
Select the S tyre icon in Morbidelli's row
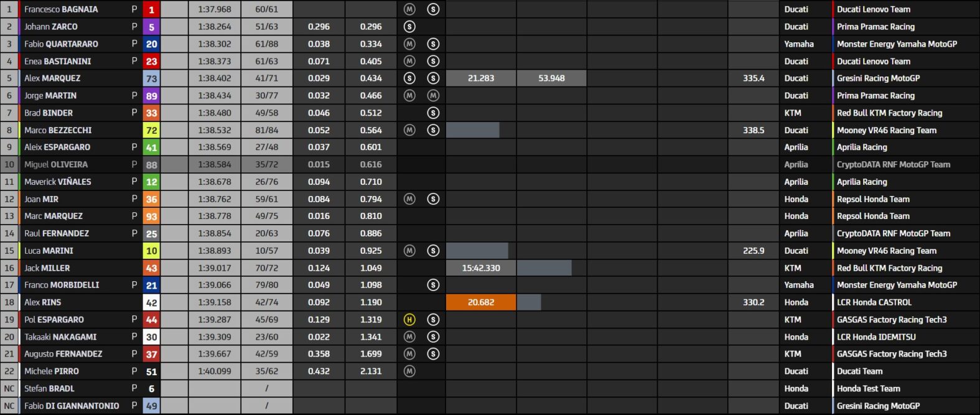tap(433, 285)
